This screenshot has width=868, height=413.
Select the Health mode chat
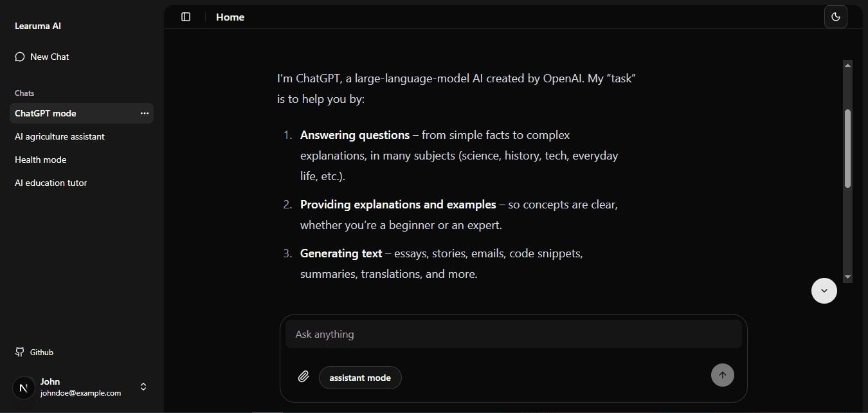click(41, 160)
